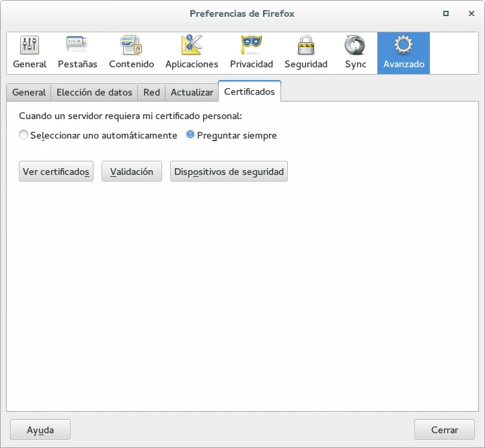The image size is (485, 448).
Task: Choose the 'Preguntar siempre' radio option
Action: pos(190,135)
